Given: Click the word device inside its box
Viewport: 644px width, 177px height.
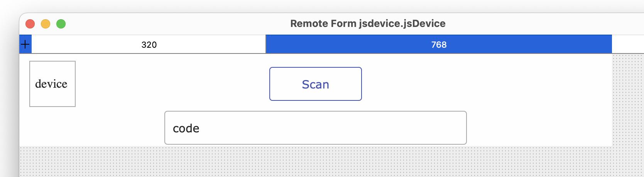Looking at the screenshot, I should click(51, 84).
